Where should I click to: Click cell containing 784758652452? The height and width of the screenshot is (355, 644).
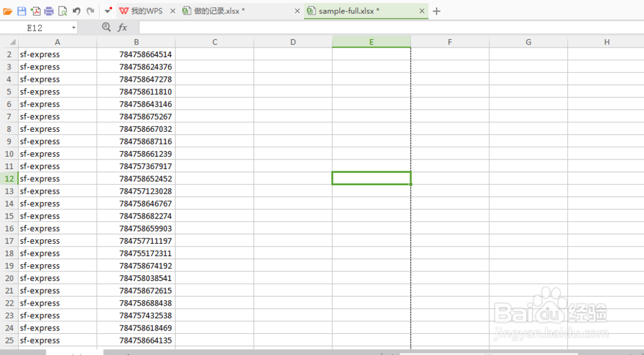[x=136, y=179]
